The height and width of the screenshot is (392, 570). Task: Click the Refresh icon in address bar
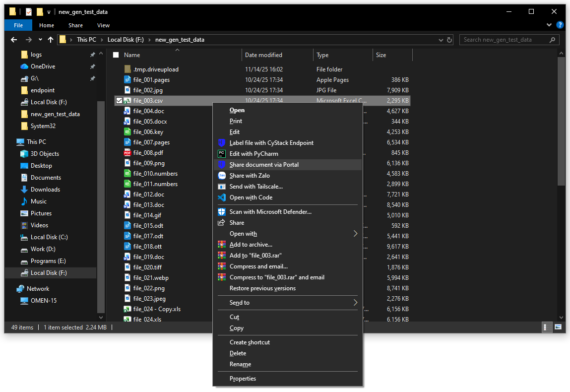pyautogui.click(x=449, y=40)
